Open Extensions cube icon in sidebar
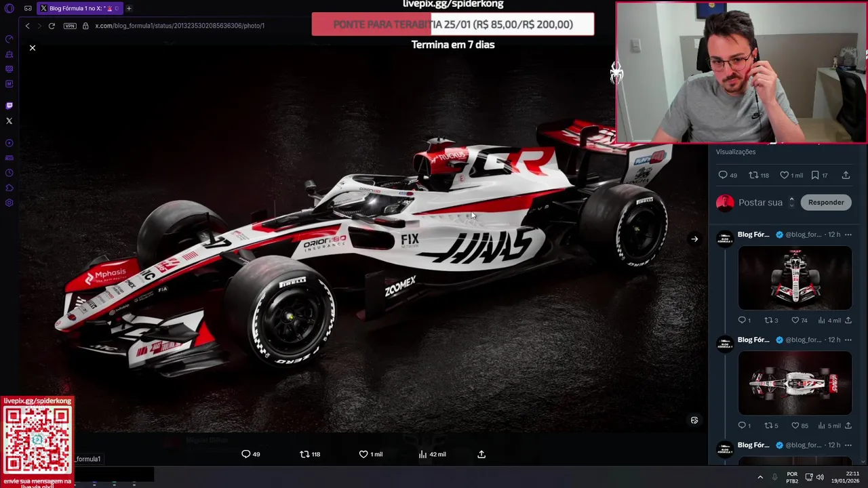This screenshot has height=488, width=868. click(x=9, y=188)
